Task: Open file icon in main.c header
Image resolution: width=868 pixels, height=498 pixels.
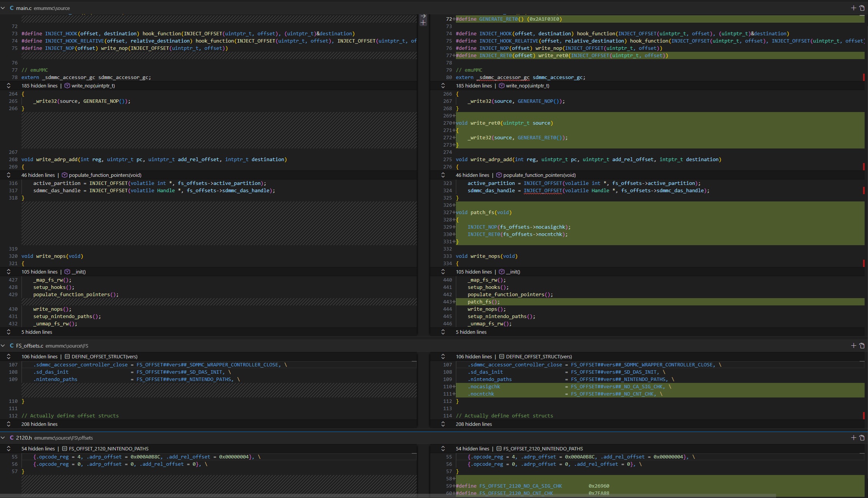Action: (x=862, y=8)
